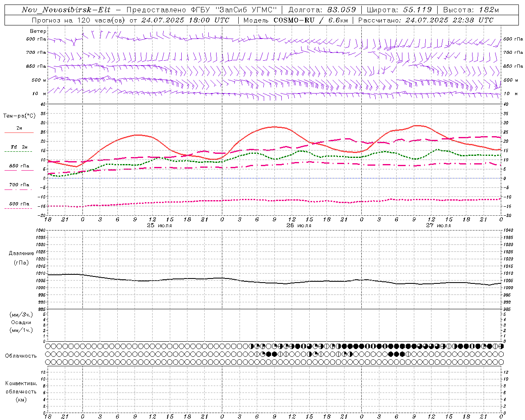Click Рассчитано: 24.07.2025 22:38 UTC text
The image size is (525, 420).
(426, 20)
